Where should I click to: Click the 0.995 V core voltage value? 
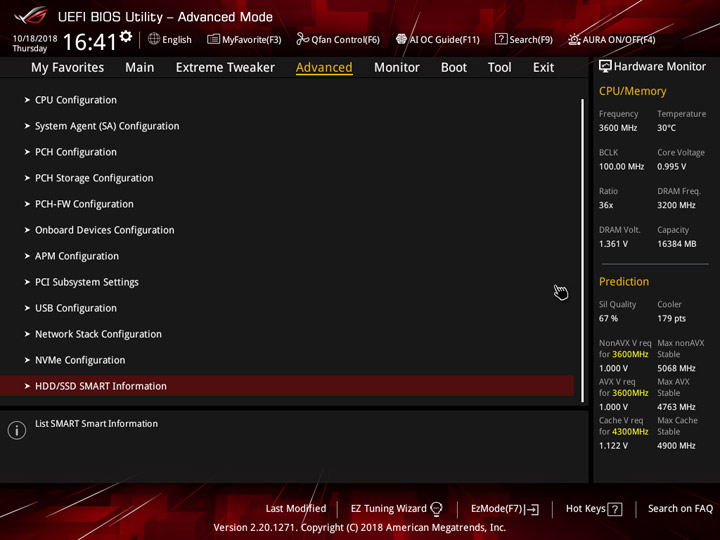(671, 167)
